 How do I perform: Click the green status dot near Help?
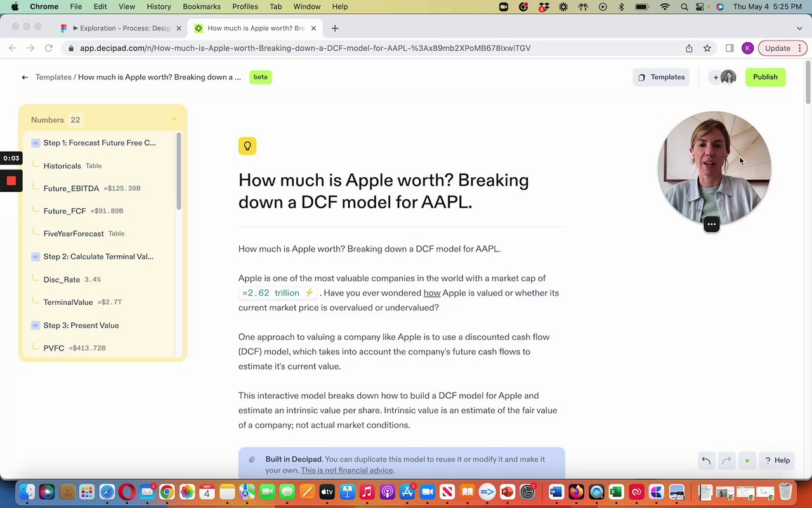[x=747, y=460]
